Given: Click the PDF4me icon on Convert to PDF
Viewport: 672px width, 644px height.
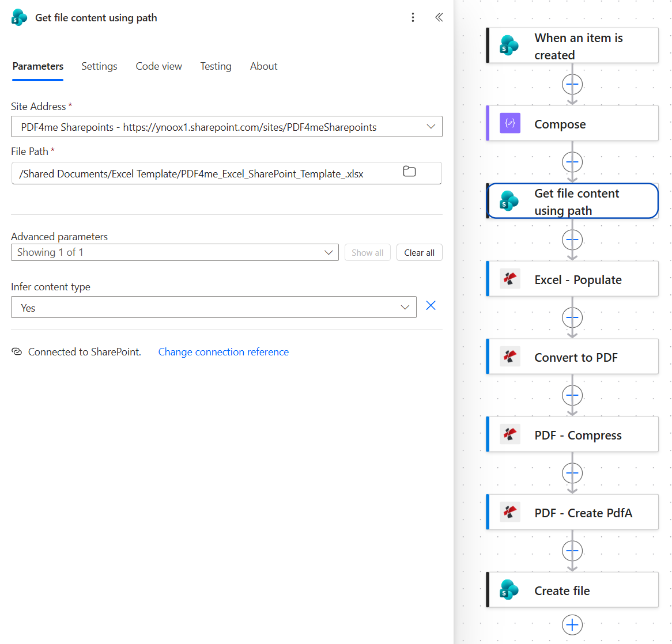Looking at the screenshot, I should pyautogui.click(x=510, y=357).
